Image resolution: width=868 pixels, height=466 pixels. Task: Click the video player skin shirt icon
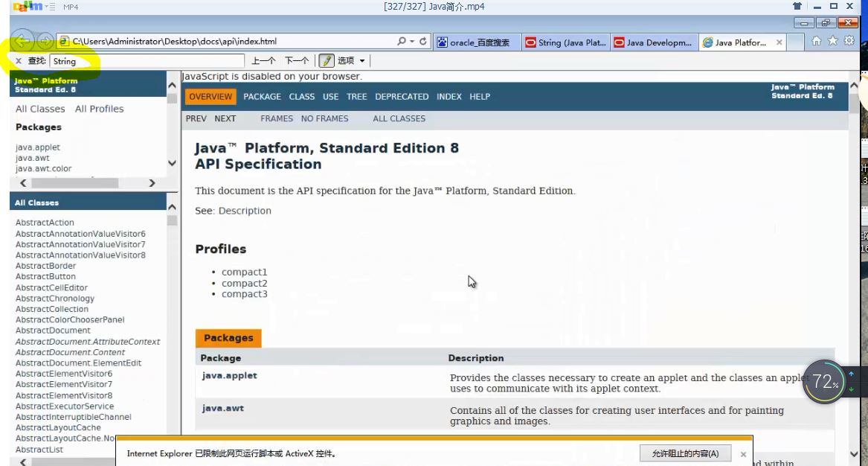pos(797,6)
